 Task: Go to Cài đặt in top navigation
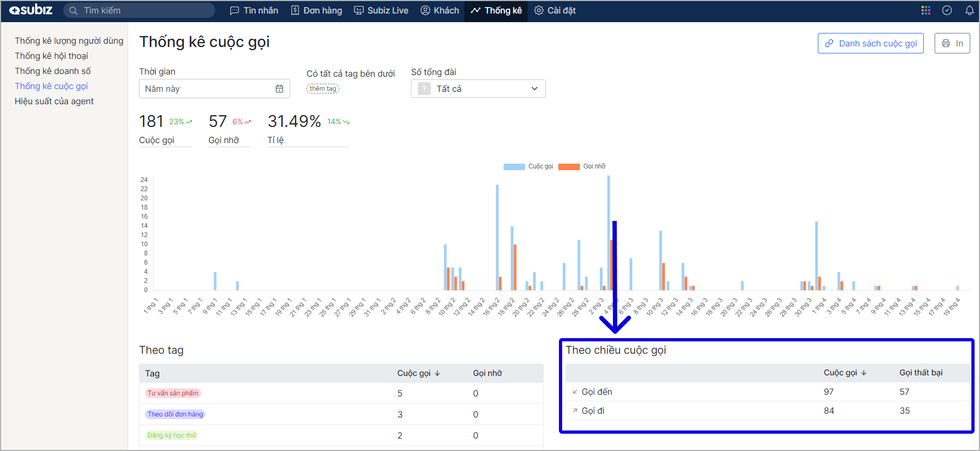tap(555, 10)
